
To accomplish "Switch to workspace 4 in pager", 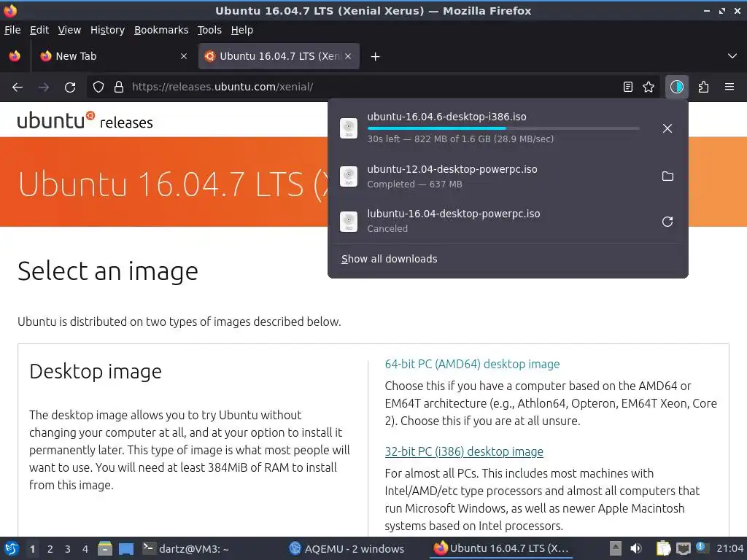I will [x=85, y=549].
